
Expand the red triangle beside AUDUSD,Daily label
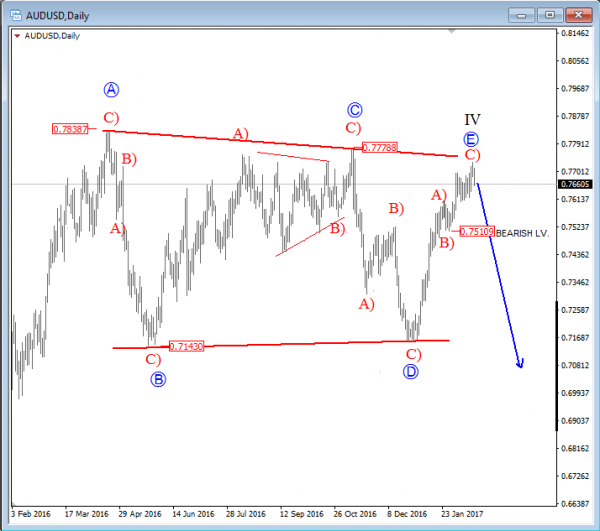point(17,36)
